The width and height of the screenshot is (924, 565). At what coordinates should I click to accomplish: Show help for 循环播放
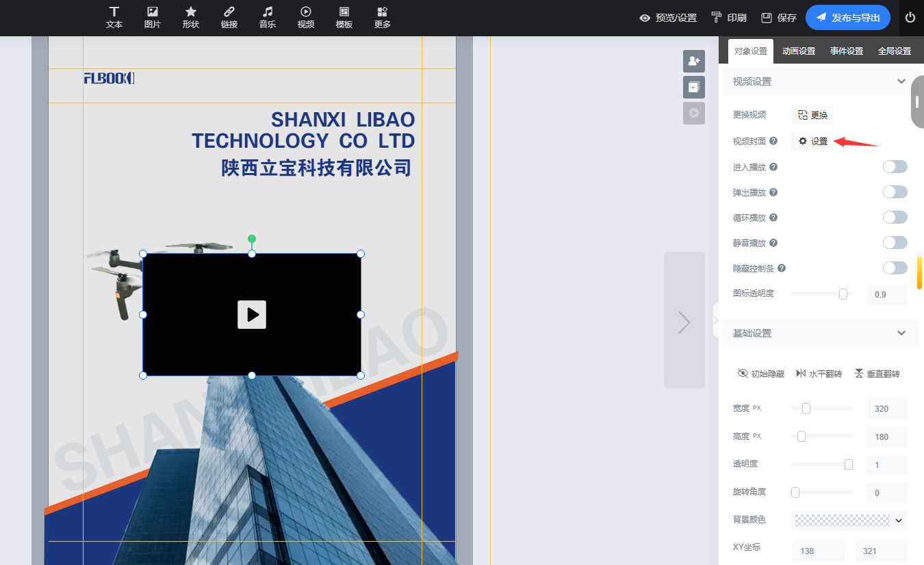(x=773, y=218)
